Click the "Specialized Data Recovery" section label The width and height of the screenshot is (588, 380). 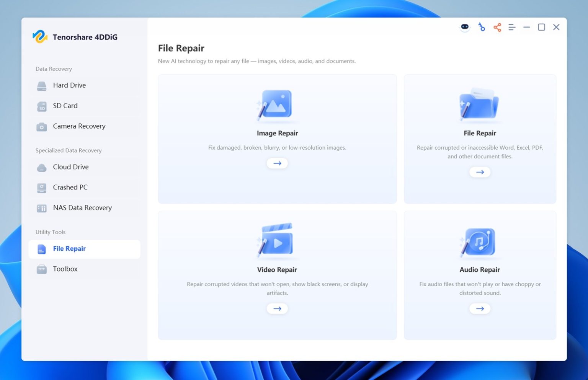[69, 150]
